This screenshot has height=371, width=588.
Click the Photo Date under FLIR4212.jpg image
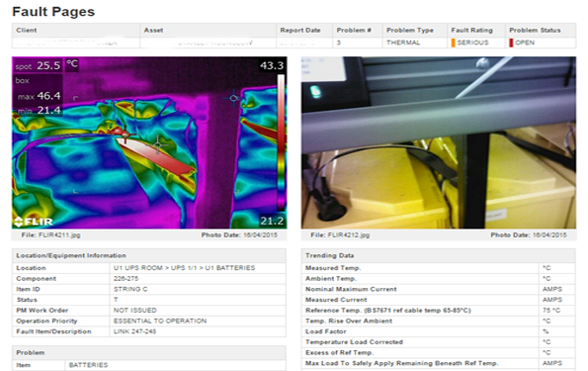pos(529,235)
